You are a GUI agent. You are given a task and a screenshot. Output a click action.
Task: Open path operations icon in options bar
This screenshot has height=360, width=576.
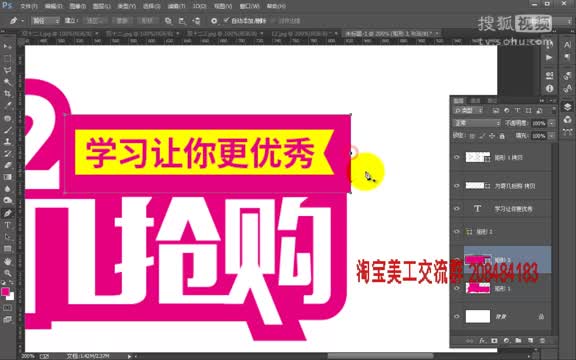click(x=168, y=21)
